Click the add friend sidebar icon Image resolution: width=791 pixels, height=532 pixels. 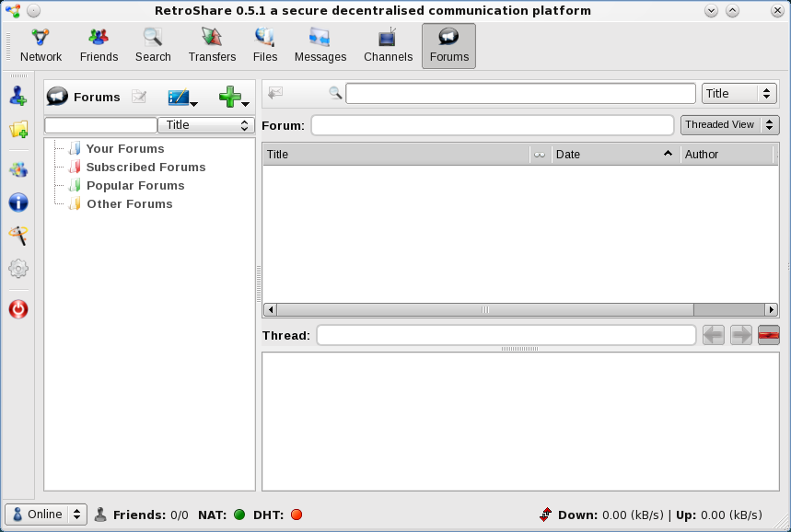tap(18, 96)
